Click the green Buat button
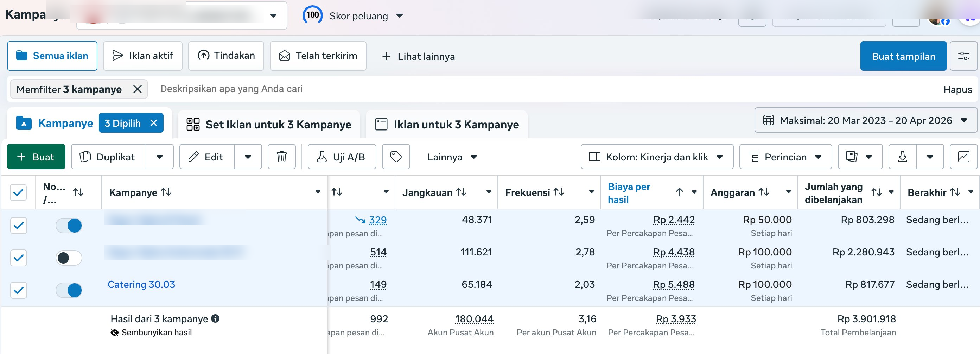This screenshot has width=980, height=354. tap(36, 157)
